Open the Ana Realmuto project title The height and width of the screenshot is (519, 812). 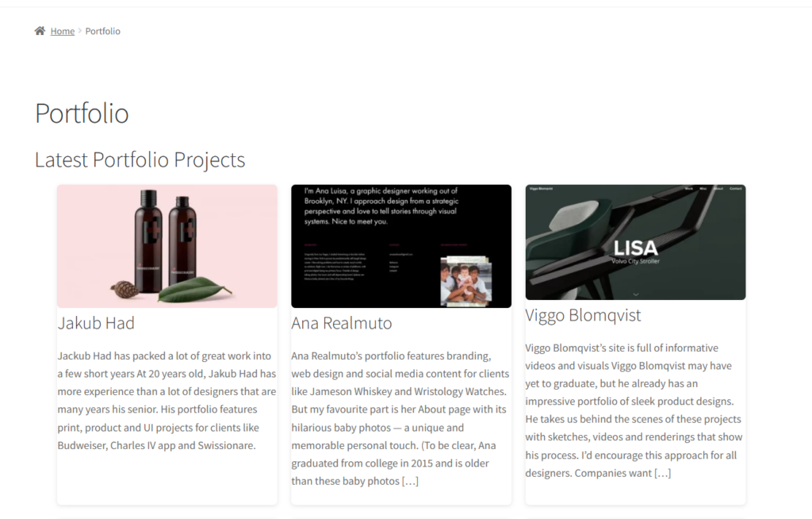tap(342, 323)
